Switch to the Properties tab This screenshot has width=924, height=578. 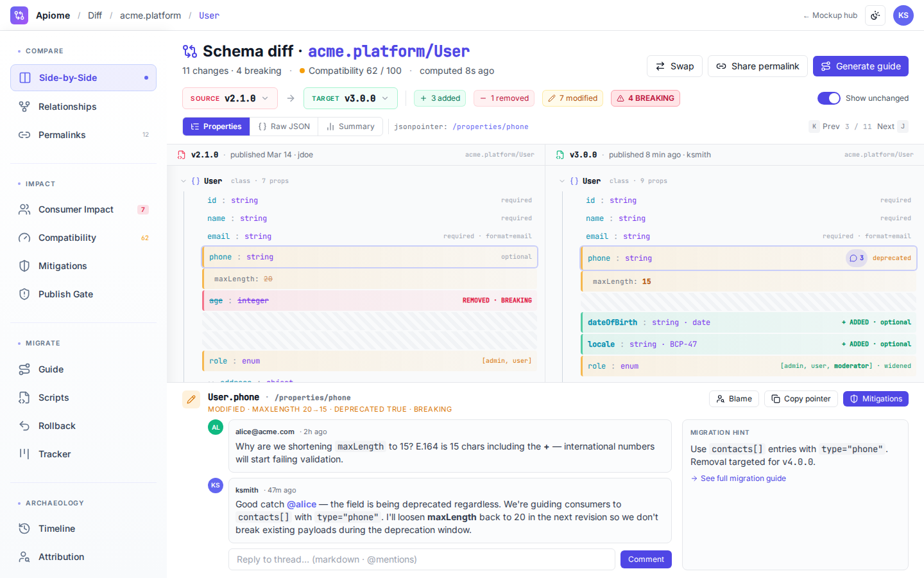pyautogui.click(x=216, y=127)
